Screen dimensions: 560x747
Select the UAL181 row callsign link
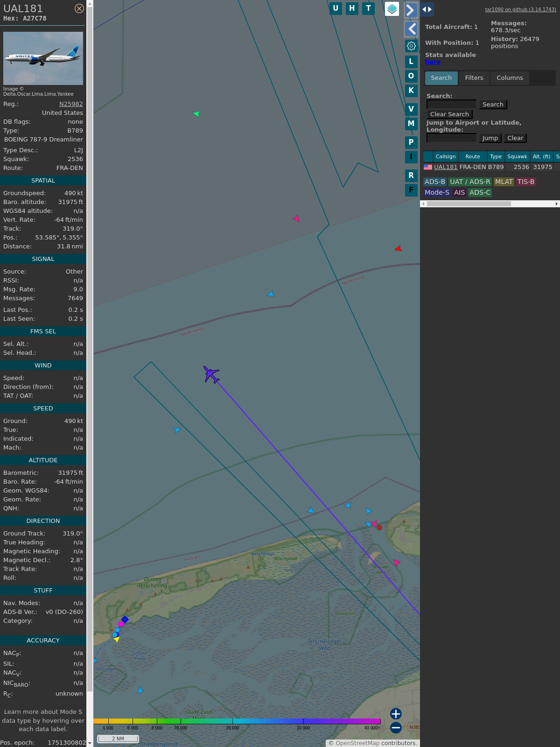tap(445, 167)
